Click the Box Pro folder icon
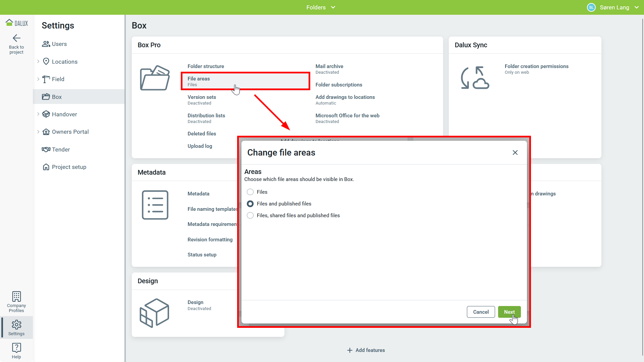This screenshot has width=644, height=362. tap(155, 78)
